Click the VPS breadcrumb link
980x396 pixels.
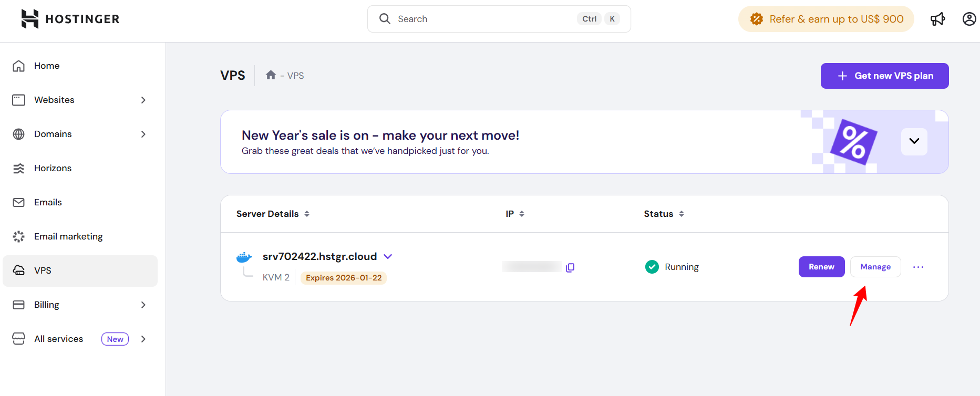coord(295,76)
